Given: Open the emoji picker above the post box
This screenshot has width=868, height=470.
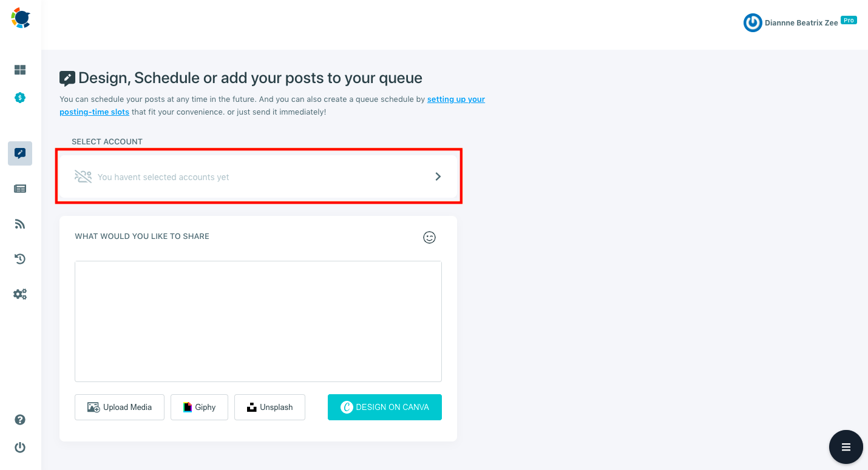Looking at the screenshot, I should [x=429, y=237].
